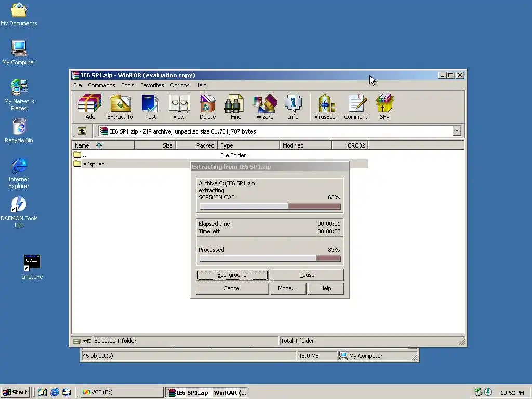Viewport: 532px width, 399px height.
Task: Go up one level with arrow icon
Action: [x=82, y=131]
